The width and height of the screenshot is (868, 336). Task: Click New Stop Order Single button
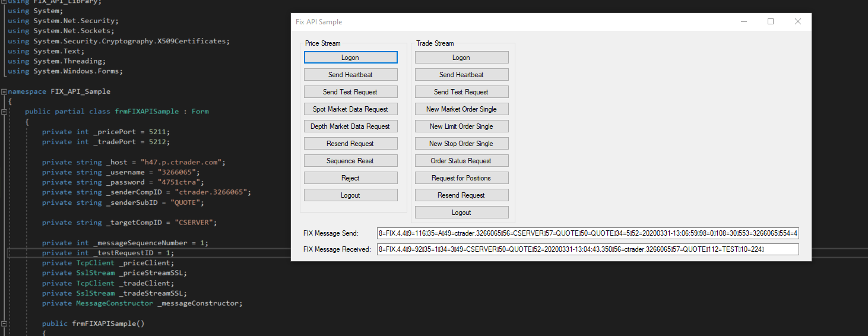(x=461, y=144)
